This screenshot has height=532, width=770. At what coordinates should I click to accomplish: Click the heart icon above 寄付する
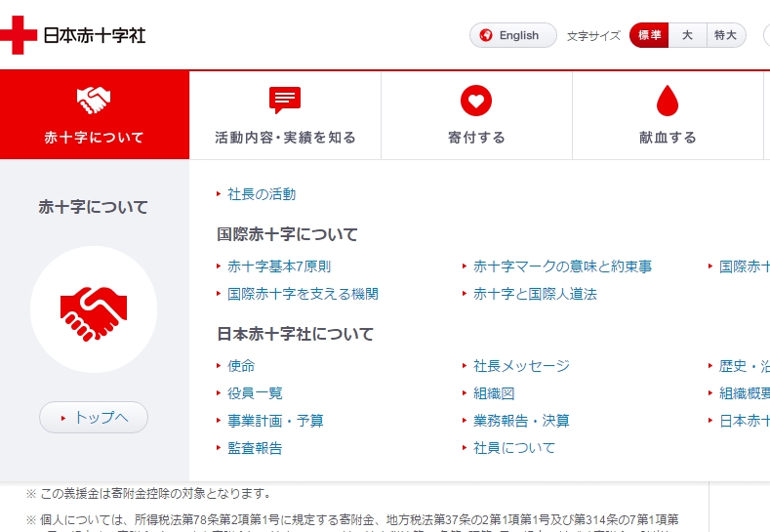(x=476, y=101)
